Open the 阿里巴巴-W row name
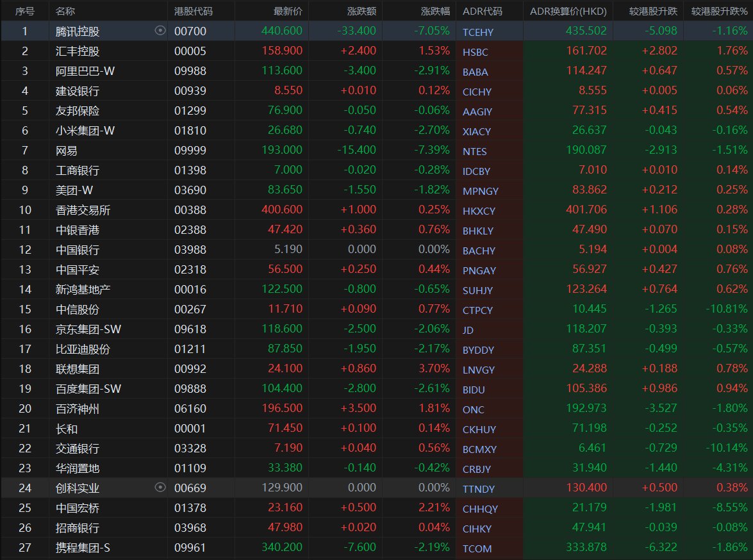This screenshot has width=753, height=560. tap(85, 71)
